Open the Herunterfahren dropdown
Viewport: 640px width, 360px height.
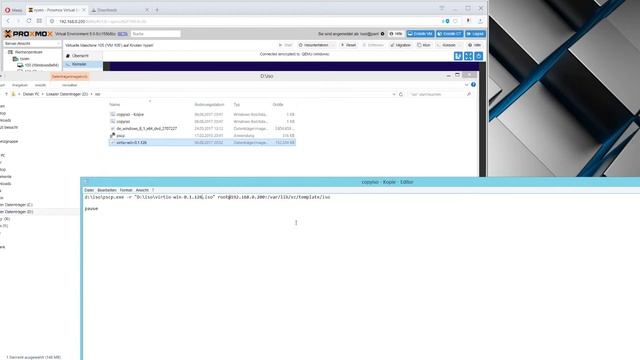[316, 45]
